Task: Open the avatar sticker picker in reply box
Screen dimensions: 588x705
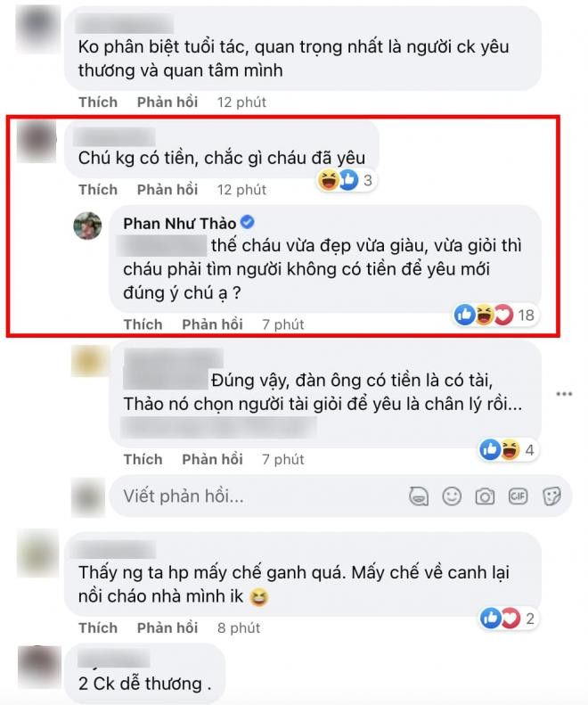Action: [x=419, y=496]
